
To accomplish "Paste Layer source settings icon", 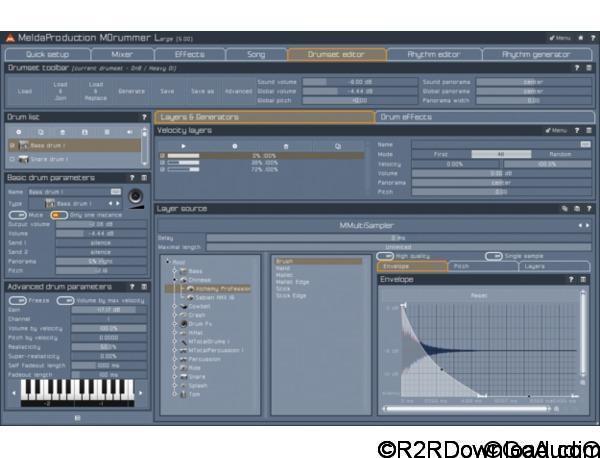I will pos(577,209).
